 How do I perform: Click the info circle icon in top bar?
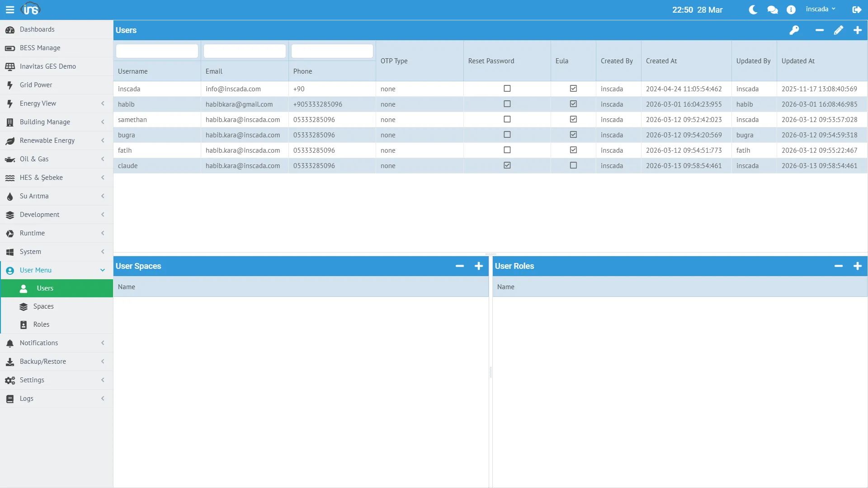click(791, 9)
